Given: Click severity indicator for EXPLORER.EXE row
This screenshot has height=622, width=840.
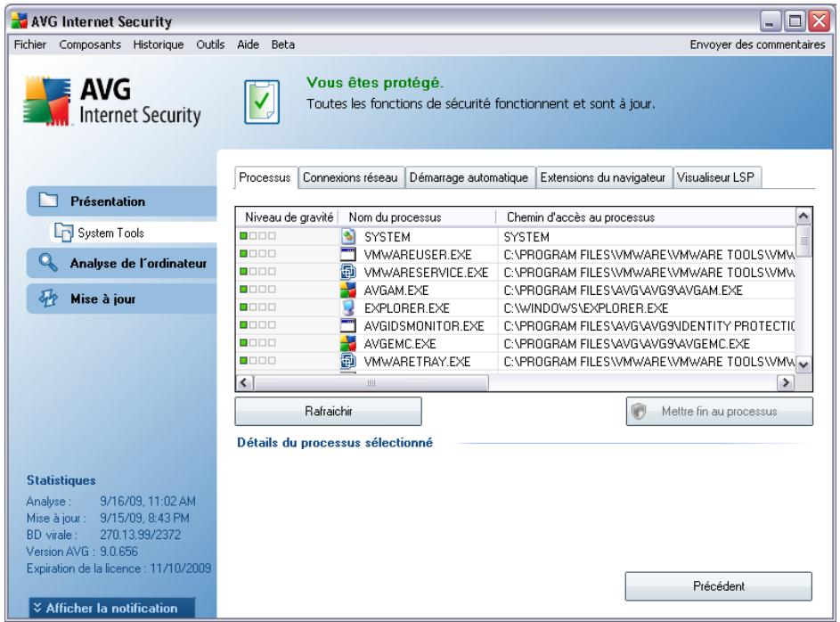Looking at the screenshot, I should (x=257, y=307).
